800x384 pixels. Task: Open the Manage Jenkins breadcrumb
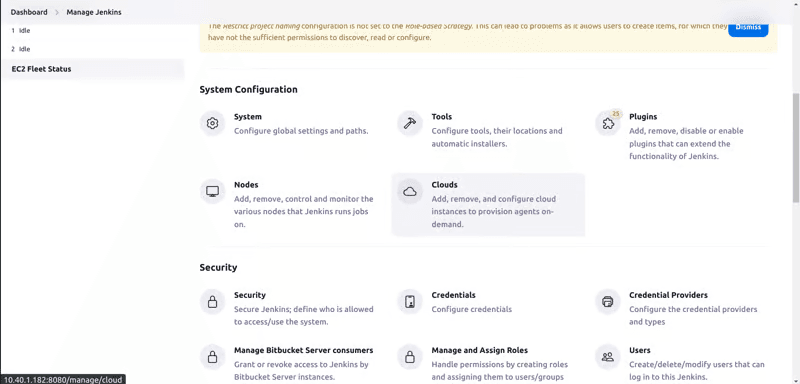click(x=94, y=12)
